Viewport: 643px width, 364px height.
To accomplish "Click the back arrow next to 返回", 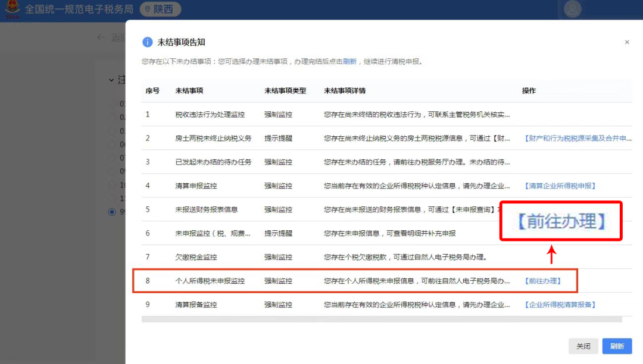I will (101, 37).
